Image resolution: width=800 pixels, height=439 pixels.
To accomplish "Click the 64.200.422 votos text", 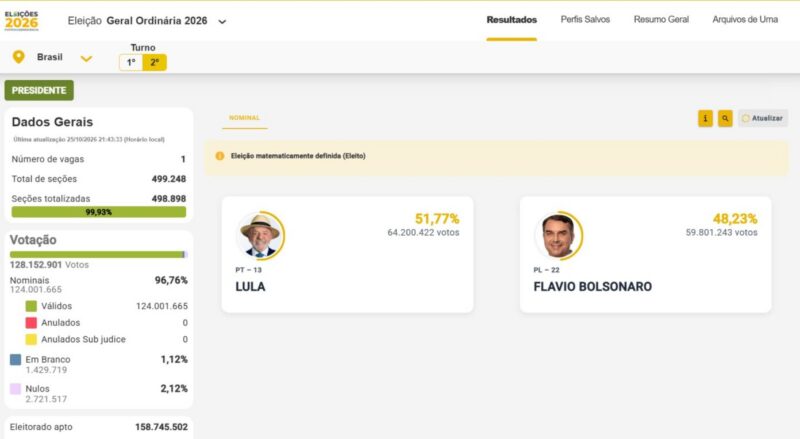I will [423, 233].
